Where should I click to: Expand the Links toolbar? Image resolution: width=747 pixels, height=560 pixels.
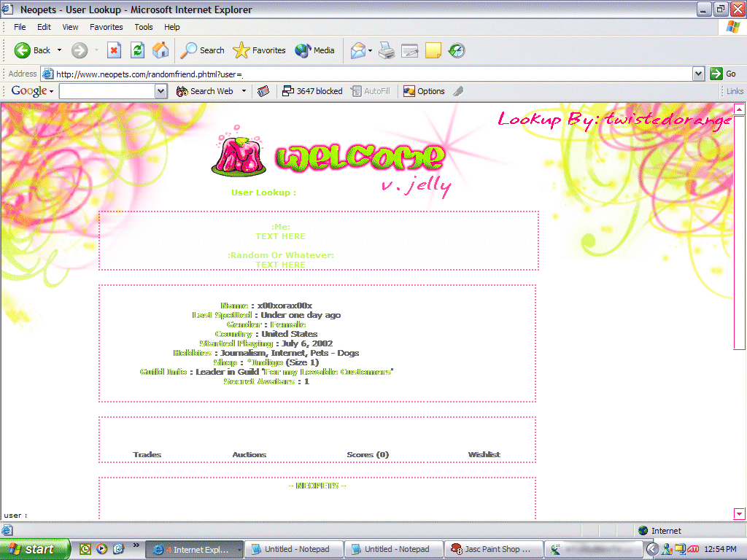[734, 91]
